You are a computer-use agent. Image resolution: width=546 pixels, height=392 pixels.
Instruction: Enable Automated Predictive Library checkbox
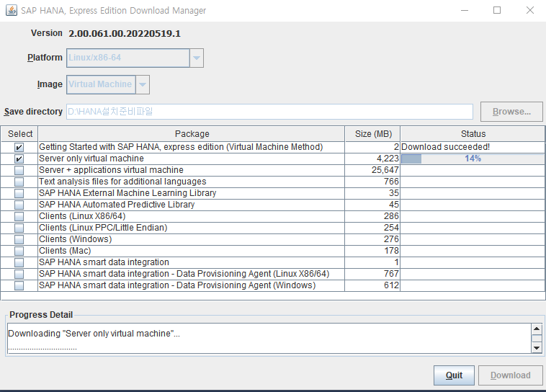19,205
